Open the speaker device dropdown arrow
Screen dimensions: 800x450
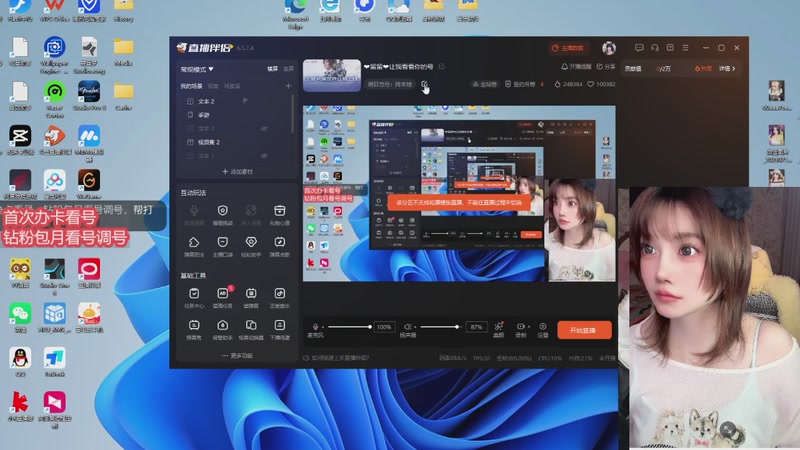tap(415, 327)
